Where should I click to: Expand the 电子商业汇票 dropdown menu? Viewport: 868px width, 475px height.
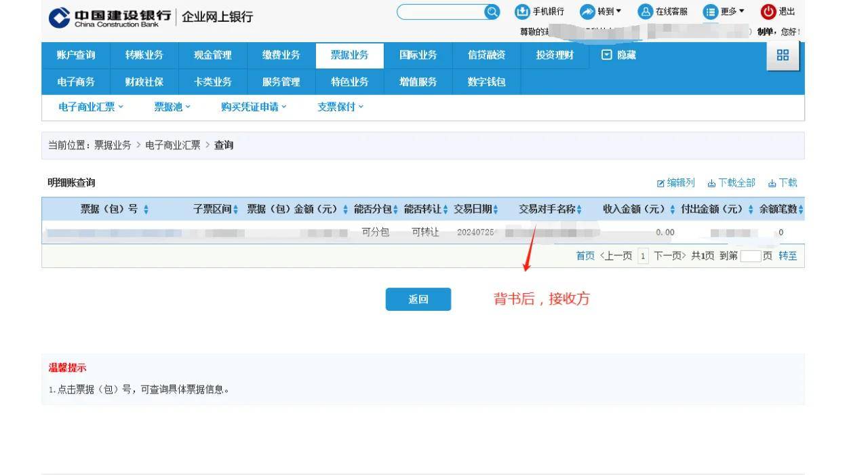coord(91,107)
